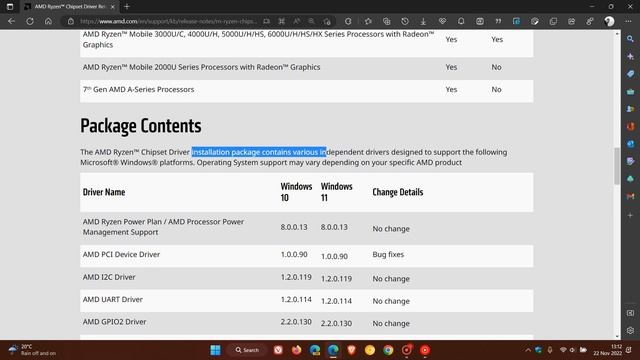Click the Driver Name column header
This screenshot has width=640, height=360.
[104, 192]
